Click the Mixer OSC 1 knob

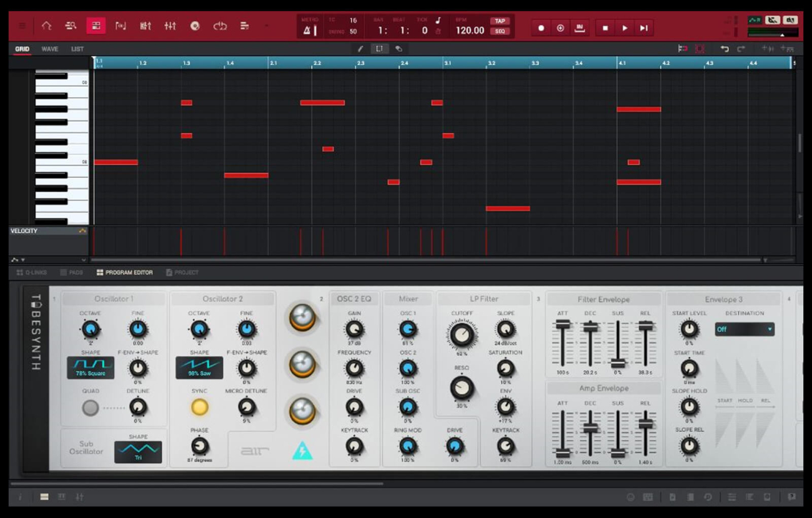(x=408, y=329)
